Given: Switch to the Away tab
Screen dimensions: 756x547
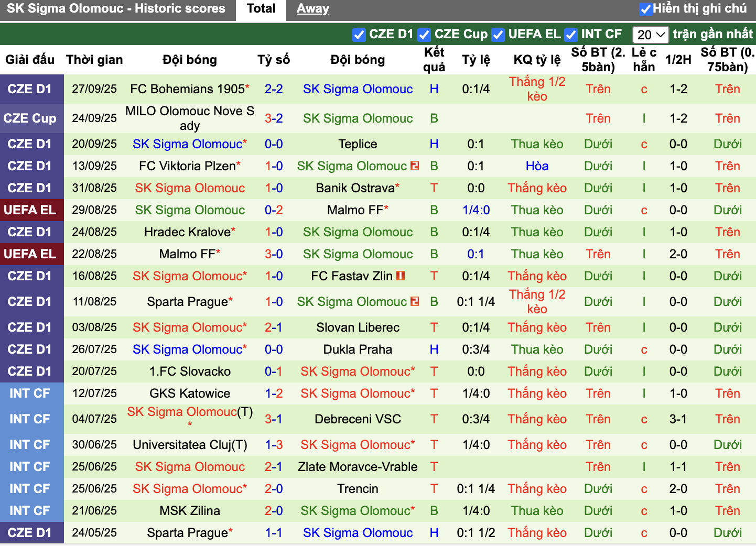Looking at the screenshot, I should point(313,9).
